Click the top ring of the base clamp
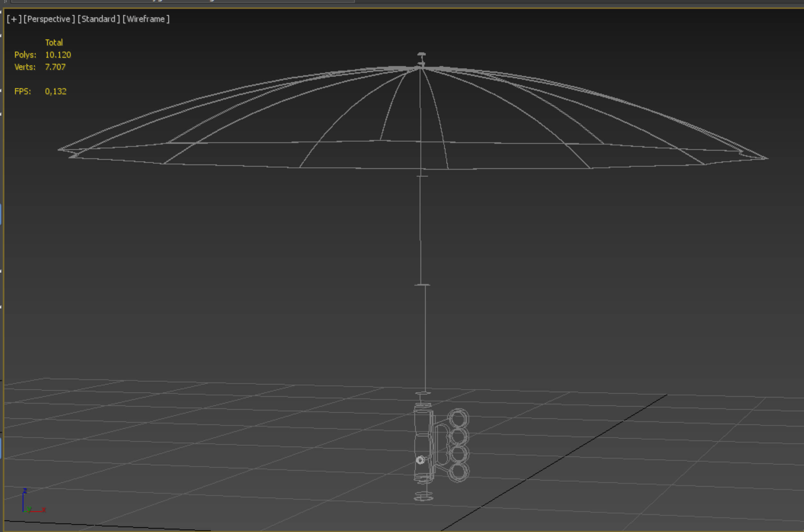Image resolution: width=804 pixels, height=532 pixels. [459, 418]
